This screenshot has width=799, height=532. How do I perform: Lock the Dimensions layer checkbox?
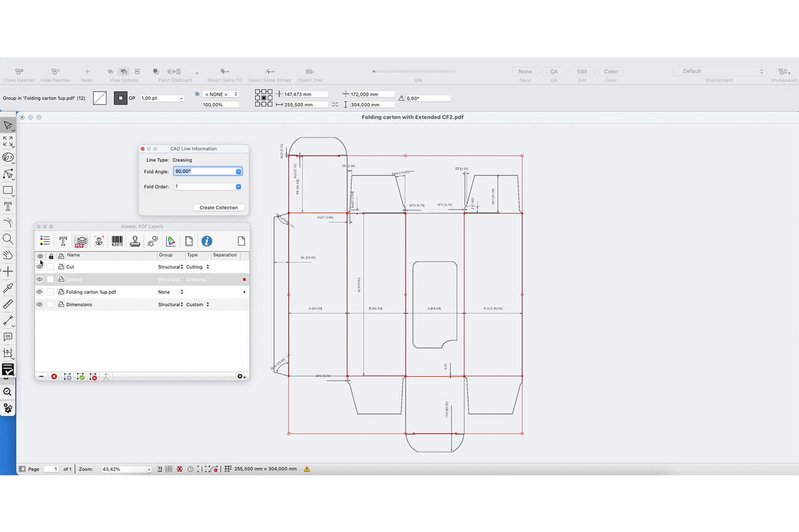pos(50,305)
